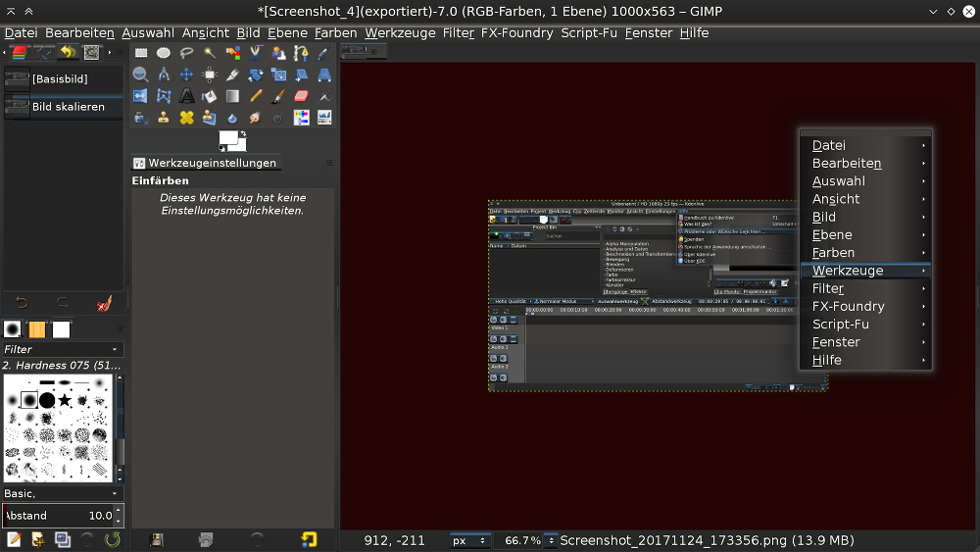Select the Ink tool
This screenshot has height=552, width=980.
tap(140, 118)
